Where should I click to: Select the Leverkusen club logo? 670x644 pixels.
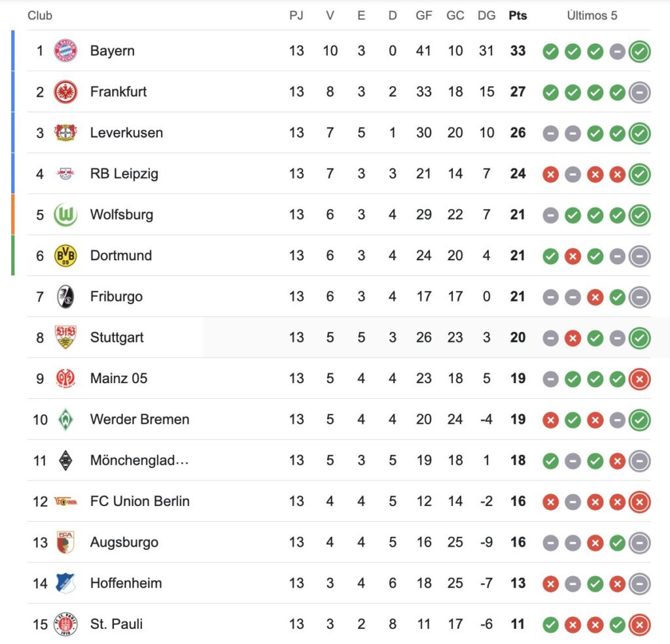point(65,133)
